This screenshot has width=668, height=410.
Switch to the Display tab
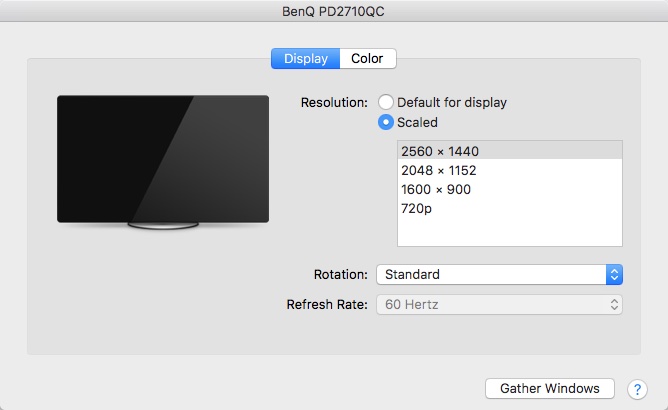(x=305, y=58)
